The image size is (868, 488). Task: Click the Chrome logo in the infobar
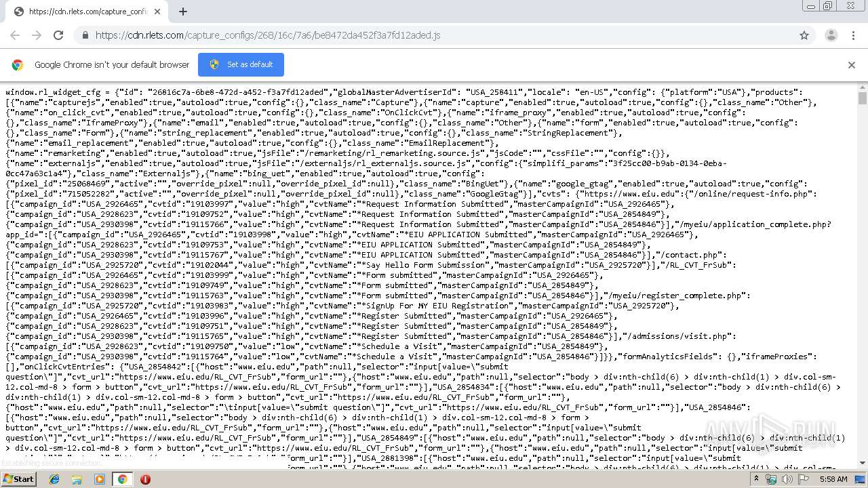click(x=18, y=65)
